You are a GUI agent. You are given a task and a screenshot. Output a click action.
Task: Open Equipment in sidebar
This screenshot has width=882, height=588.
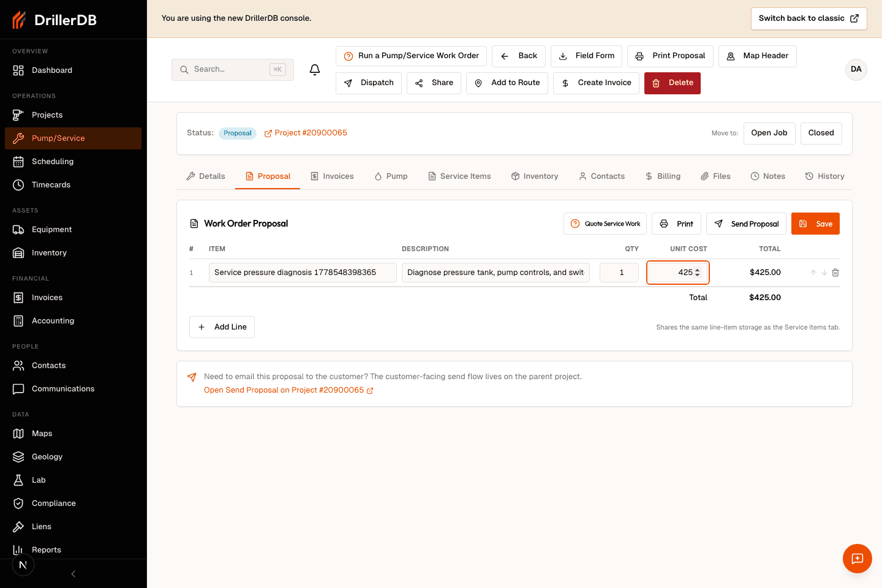[x=73, y=230]
